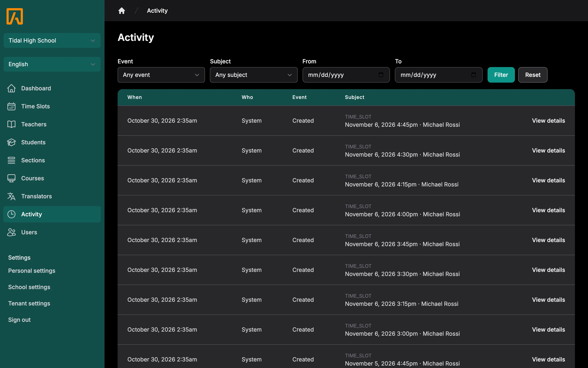This screenshot has width=588, height=368.
Task: Click the Dashboard house icon
Action: tap(11, 88)
